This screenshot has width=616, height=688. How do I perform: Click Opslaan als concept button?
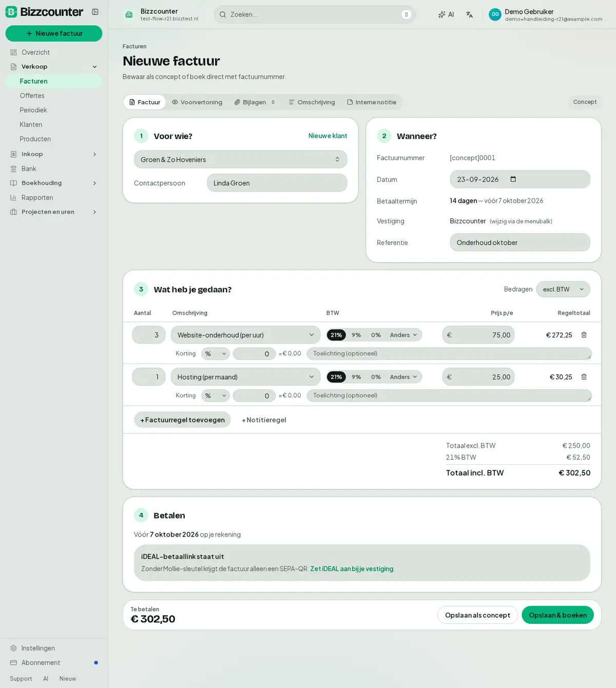pyautogui.click(x=477, y=615)
